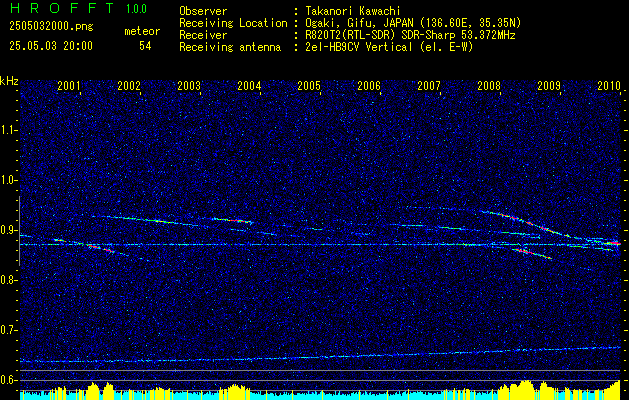Screen dimensions: 629x400
Task: Click the meteor count 54
Action: (x=145, y=46)
